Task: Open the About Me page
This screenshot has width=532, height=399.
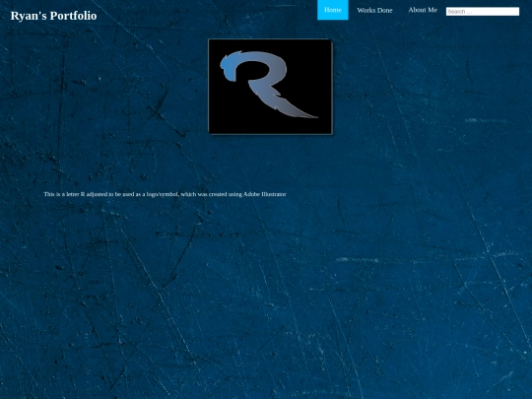Action: pyautogui.click(x=423, y=10)
